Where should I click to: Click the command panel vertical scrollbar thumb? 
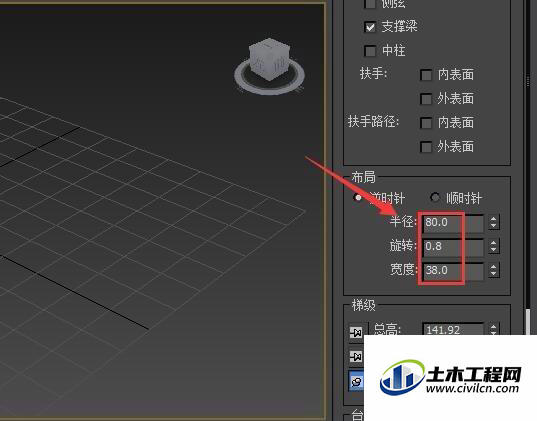pyautogui.click(x=529, y=321)
